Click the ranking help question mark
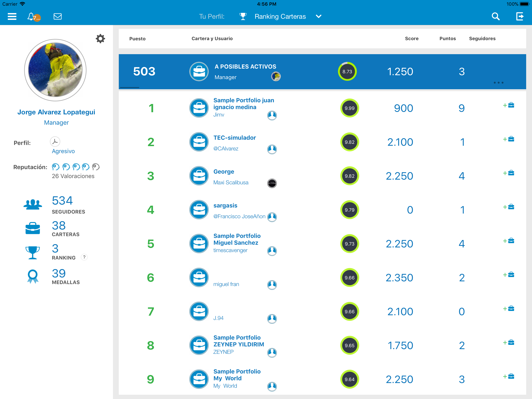 pos(84,257)
